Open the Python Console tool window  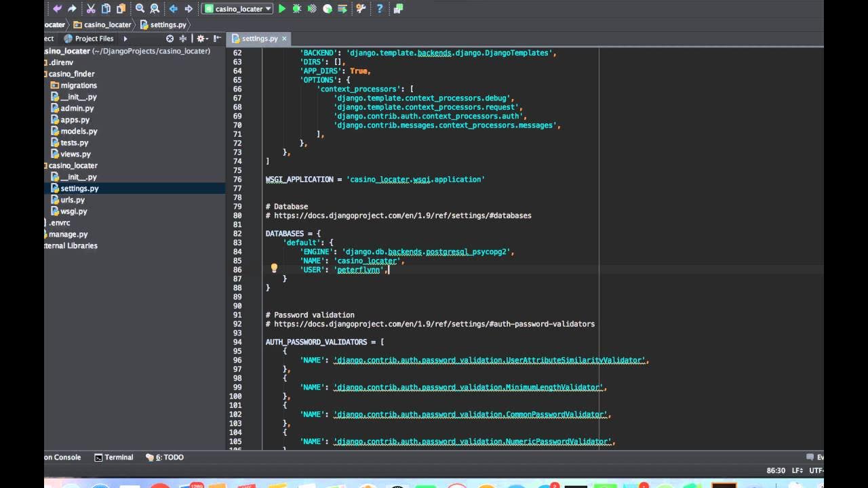[x=63, y=457]
